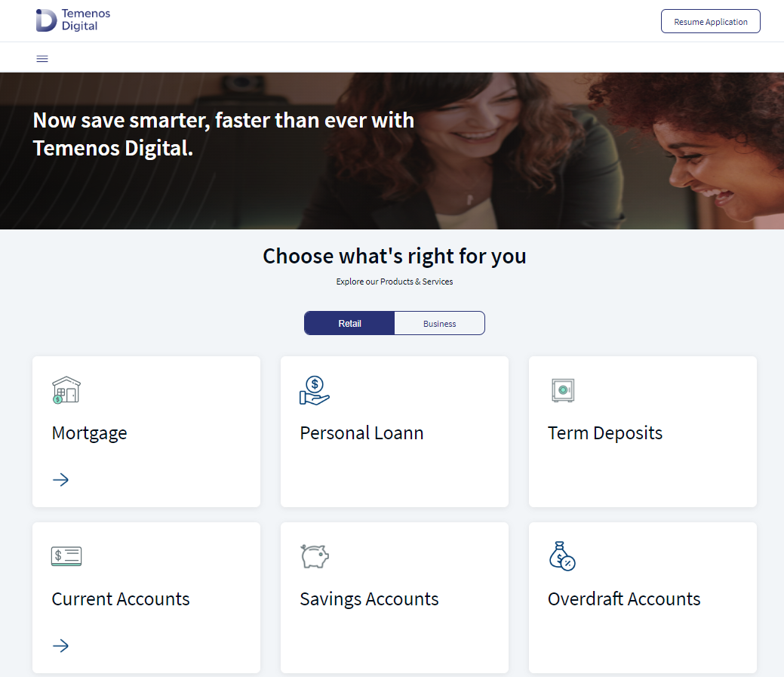This screenshot has width=784, height=677.
Task: Open the Term Deposits product title
Action: (x=605, y=433)
